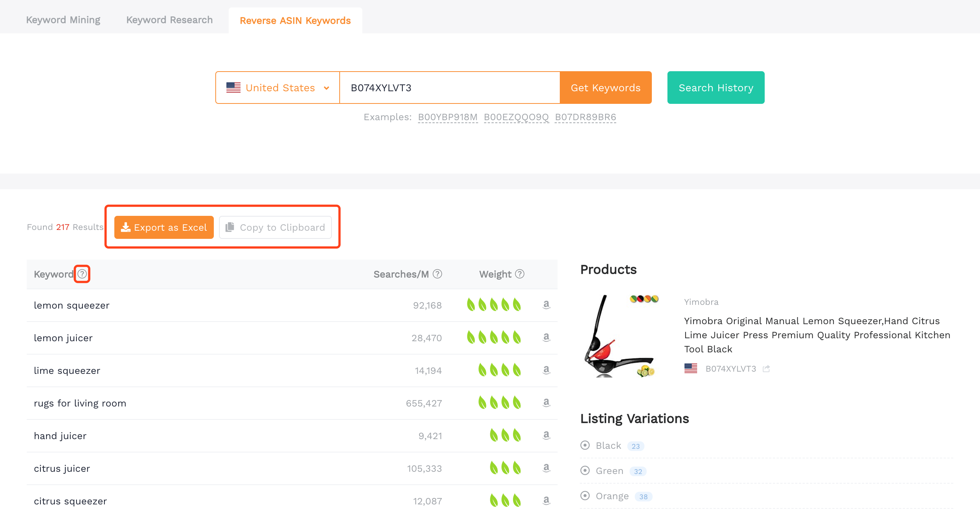Click search volume 92,168

tap(427, 305)
